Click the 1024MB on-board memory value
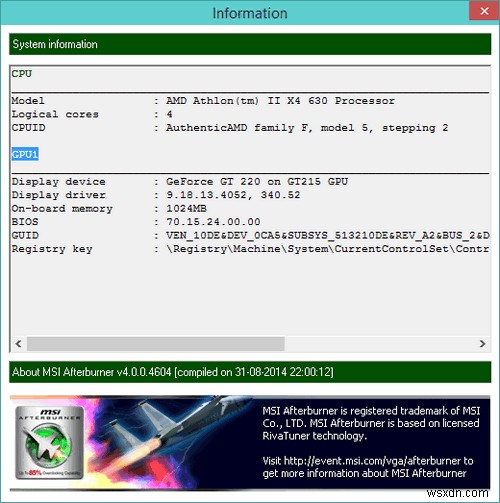500x503 pixels. click(186, 209)
